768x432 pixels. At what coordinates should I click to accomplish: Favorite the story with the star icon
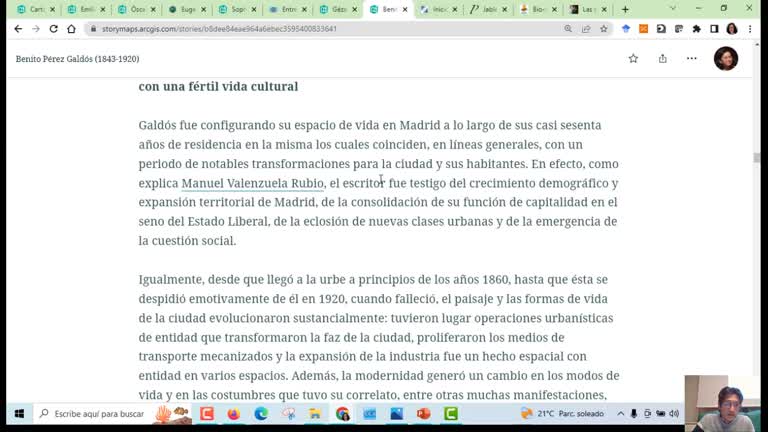point(633,59)
